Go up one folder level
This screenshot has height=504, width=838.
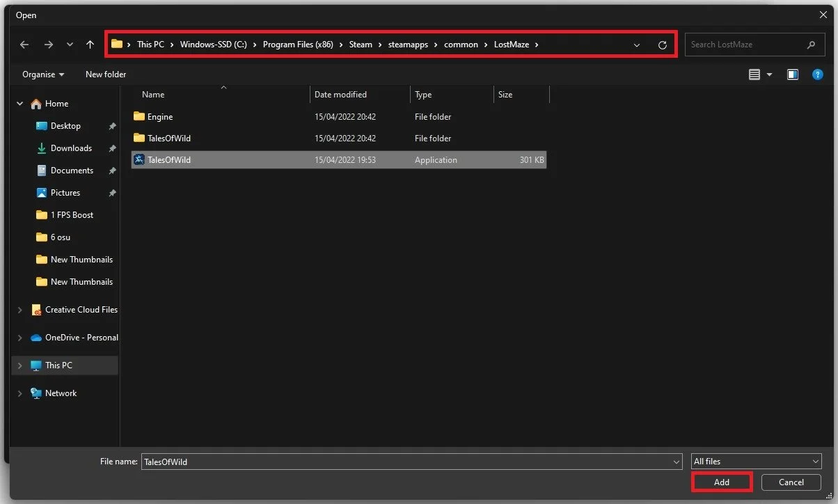click(90, 45)
